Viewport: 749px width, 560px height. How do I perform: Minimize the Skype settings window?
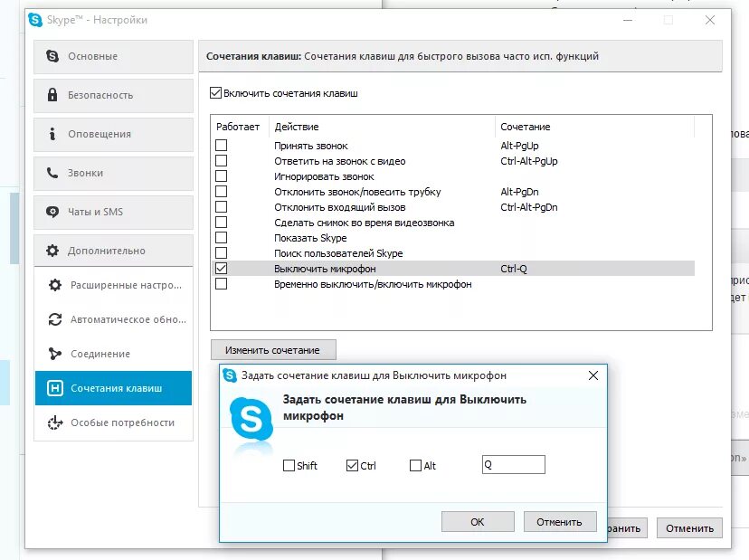point(628,20)
